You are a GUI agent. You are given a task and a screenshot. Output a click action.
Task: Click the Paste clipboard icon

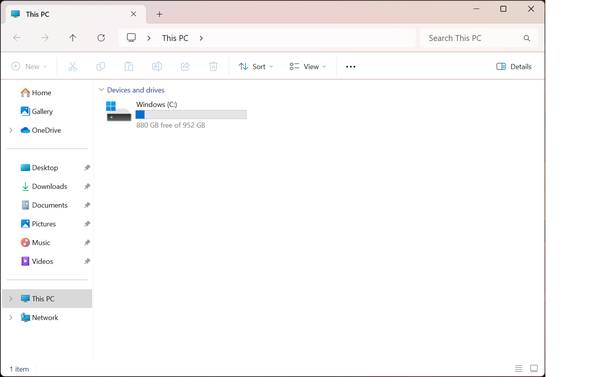[129, 66]
